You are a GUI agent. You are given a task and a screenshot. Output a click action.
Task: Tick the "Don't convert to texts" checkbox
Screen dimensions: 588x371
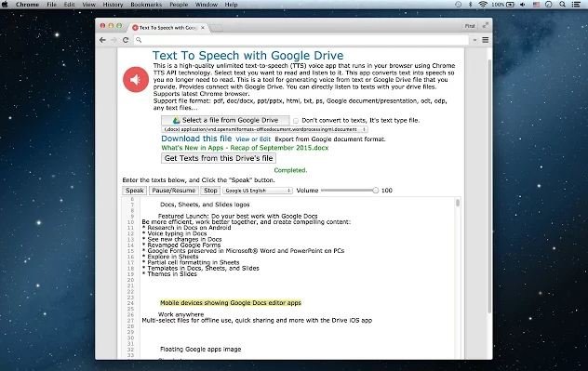pos(296,121)
